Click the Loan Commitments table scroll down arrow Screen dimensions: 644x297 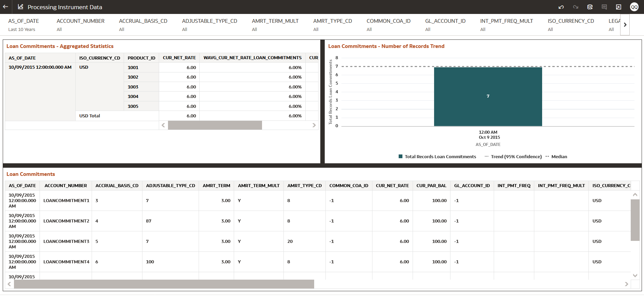pyautogui.click(x=635, y=275)
